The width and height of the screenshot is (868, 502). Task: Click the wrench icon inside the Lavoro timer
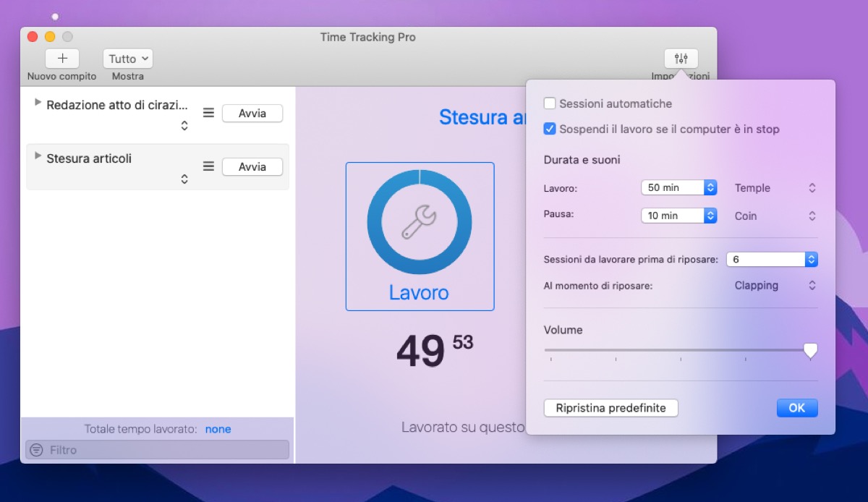coord(420,221)
